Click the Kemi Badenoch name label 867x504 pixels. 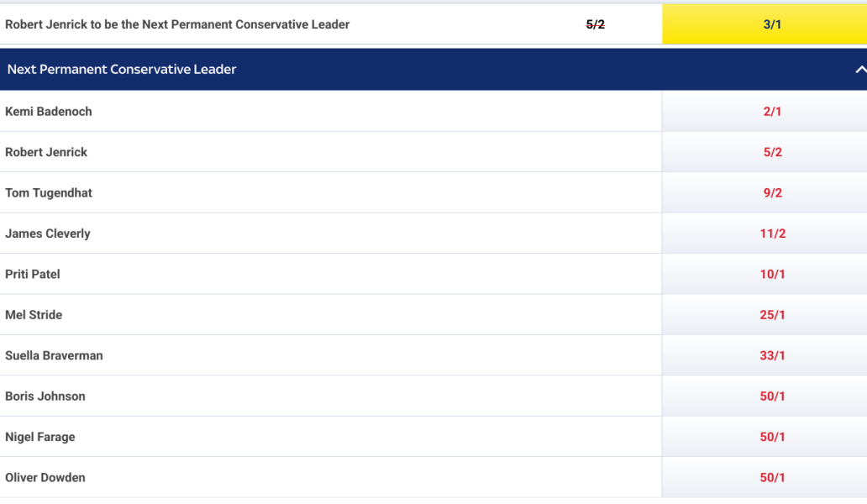click(49, 112)
